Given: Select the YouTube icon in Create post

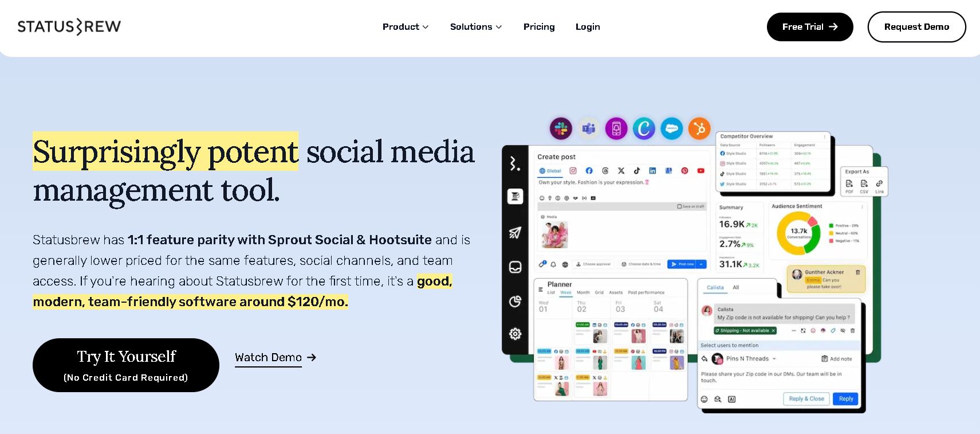Looking at the screenshot, I should point(700,171).
